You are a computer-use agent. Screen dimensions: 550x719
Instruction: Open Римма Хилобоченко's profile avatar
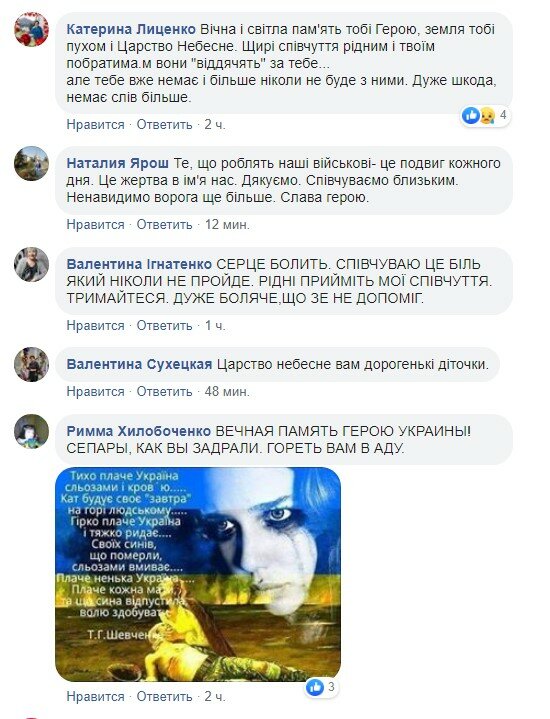pos(31,431)
